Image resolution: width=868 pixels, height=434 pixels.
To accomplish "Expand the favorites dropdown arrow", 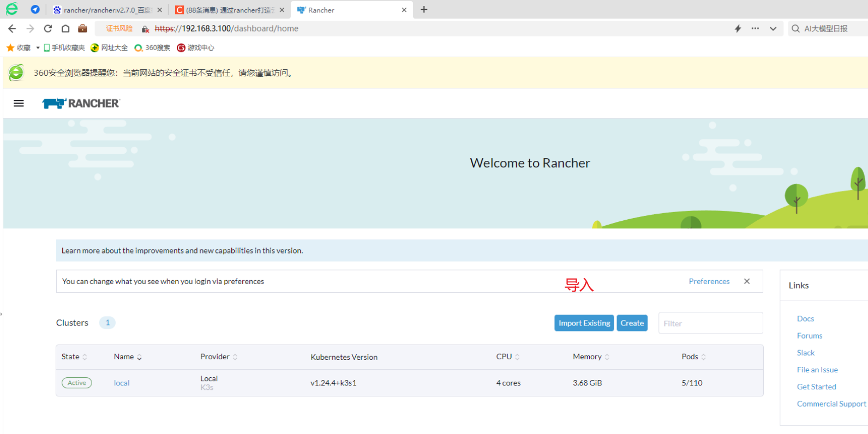I will pyautogui.click(x=38, y=48).
